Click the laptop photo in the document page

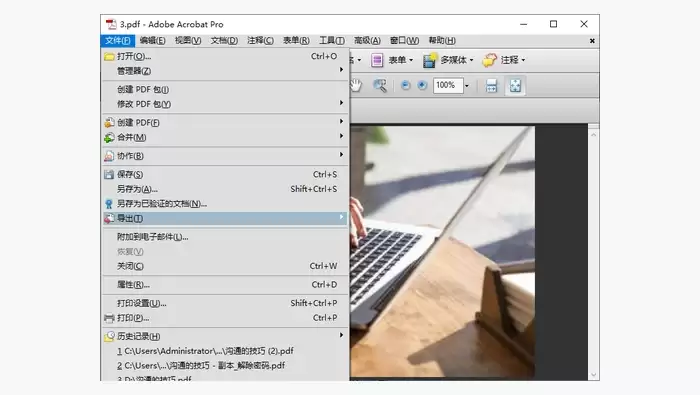coord(442,251)
